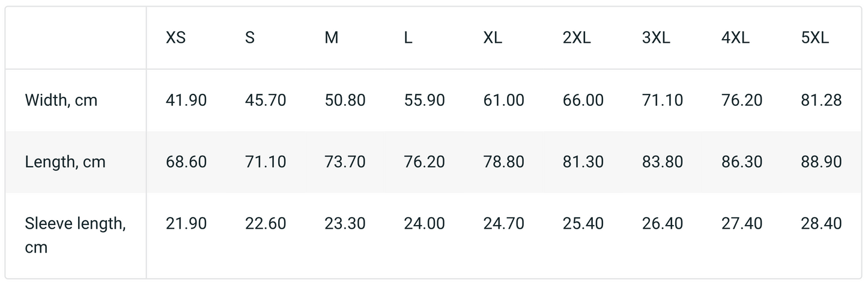Screen dimensions: 868x284
Task: Select the S sleeve length 22.60
Action: click(266, 224)
